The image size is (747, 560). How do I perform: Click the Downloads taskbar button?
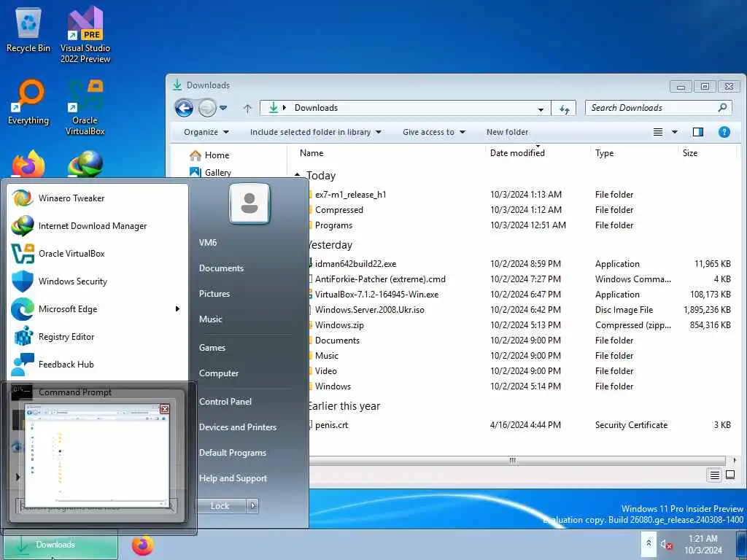pyautogui.click(x=60, y=545)
